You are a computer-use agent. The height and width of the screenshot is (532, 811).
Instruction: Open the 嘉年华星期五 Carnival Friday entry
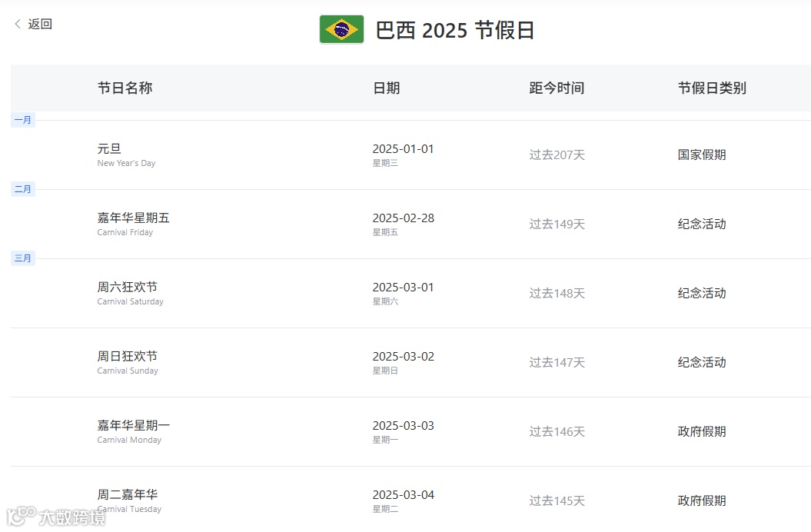410,224
